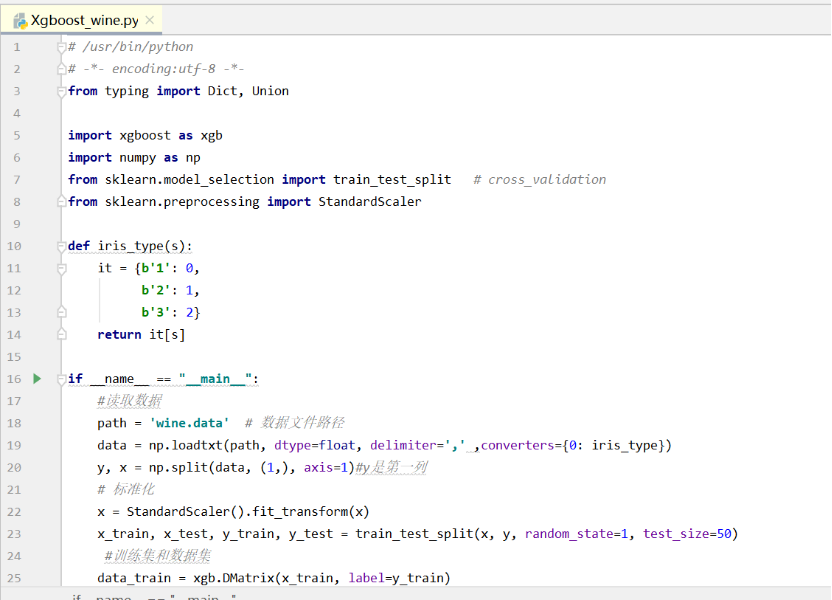Click the green run arrow beside line 16
Viewport: 832px width, 600px height.
coord(37,378)
